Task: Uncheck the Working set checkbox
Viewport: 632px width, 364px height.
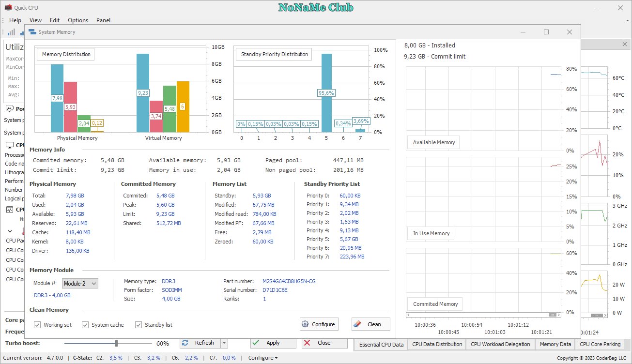Action: coord(37,325)
